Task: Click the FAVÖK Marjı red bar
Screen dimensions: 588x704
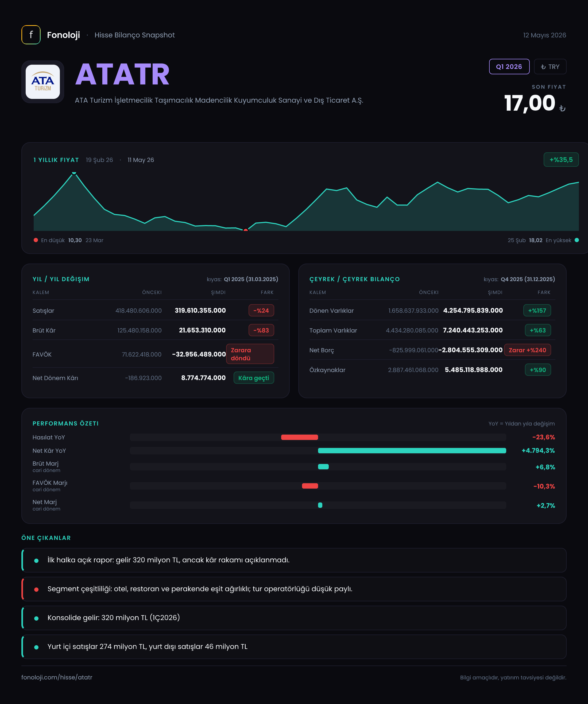Action: pyautogui.click(x=310, y=486)
